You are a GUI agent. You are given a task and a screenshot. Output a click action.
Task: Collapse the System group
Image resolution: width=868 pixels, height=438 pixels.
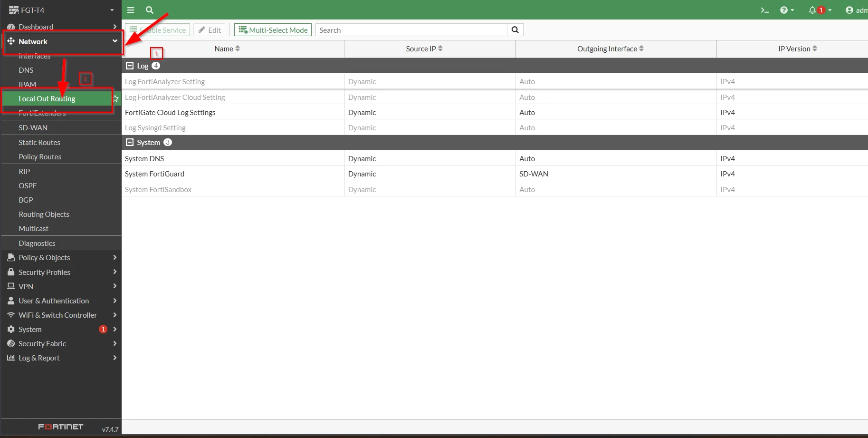[130, 142]
